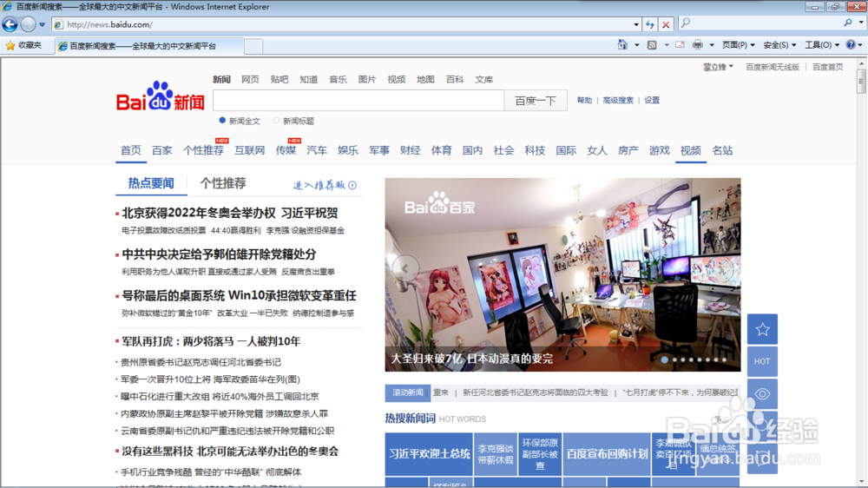Click the Print icon in command bar
868x488 pixels.
tap(698, 45)
